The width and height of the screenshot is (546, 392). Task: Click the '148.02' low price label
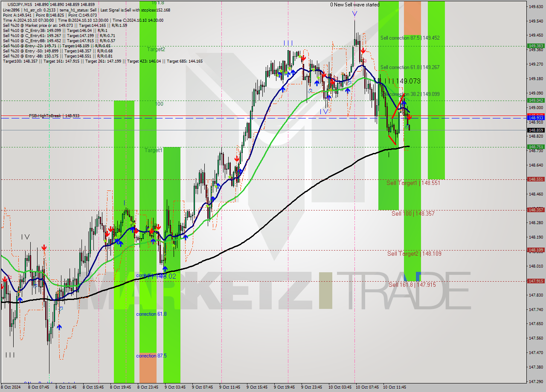click(166, 277)
